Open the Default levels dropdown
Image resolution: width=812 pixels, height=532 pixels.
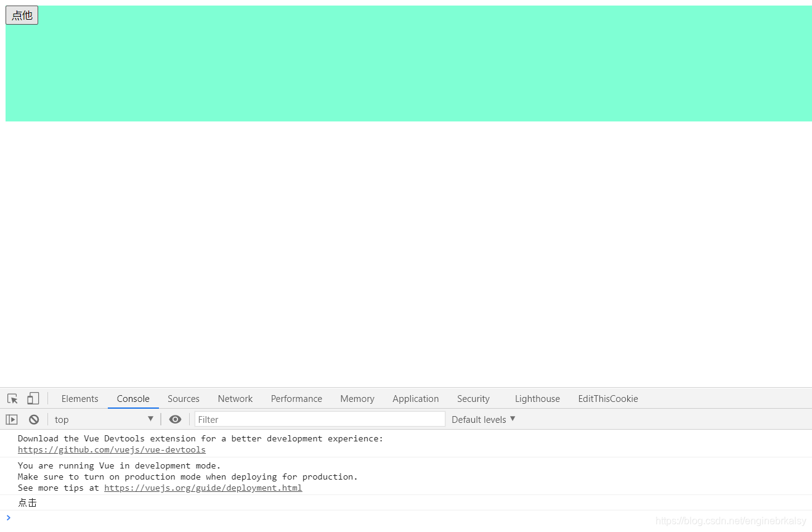pos(484,420)
